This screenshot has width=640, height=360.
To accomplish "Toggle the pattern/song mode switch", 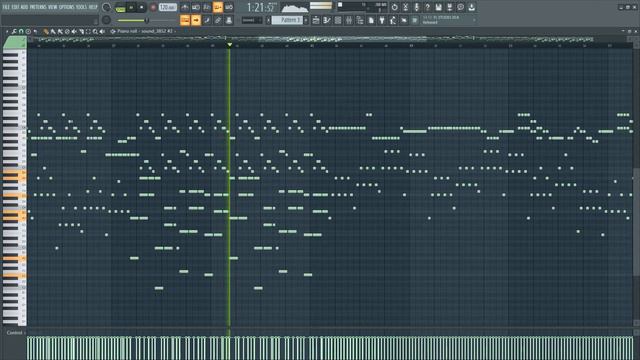I will click(120, 8).
